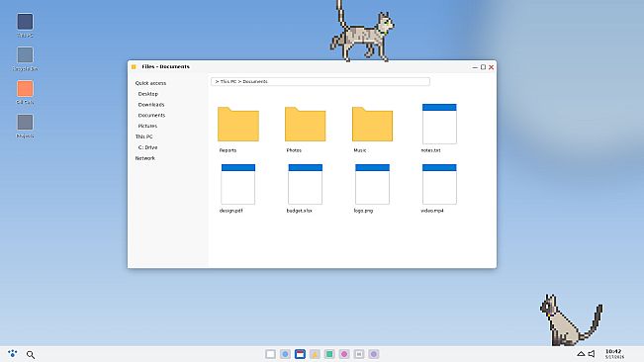Open the clock showing 10:42

point(614,354)
